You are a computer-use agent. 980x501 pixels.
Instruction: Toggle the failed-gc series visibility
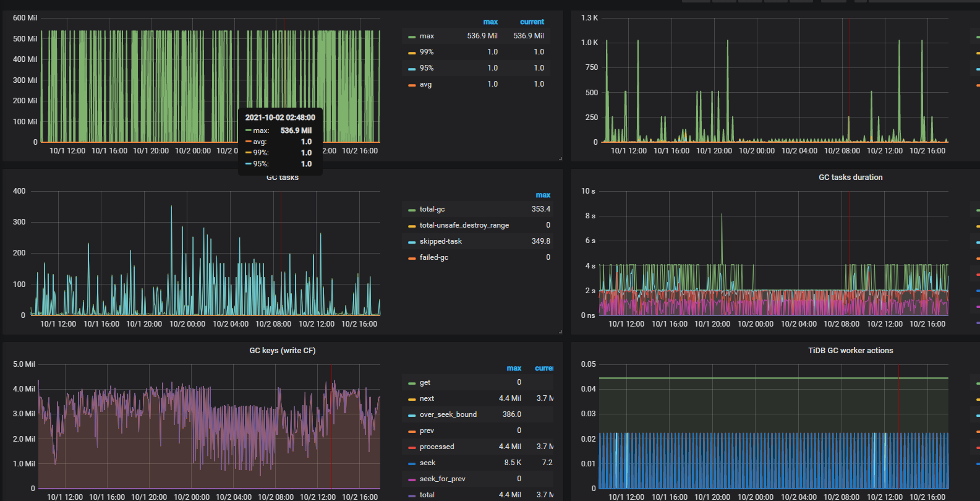point(433,257)
